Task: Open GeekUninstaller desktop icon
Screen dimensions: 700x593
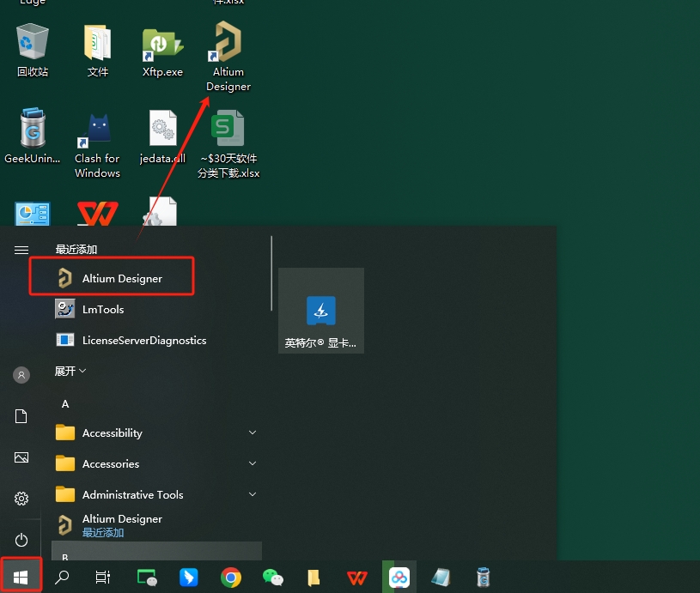Action: click(33, 137)
